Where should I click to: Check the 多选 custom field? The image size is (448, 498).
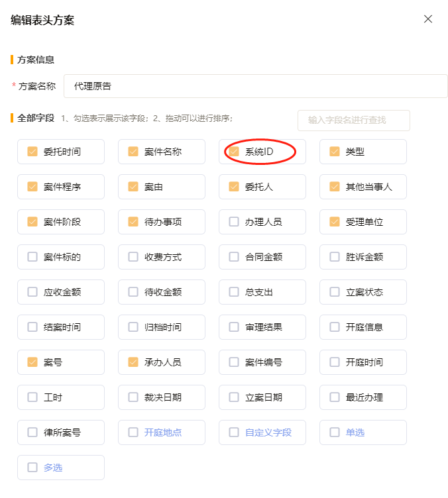pyautogui.click(x=32, y=468)
